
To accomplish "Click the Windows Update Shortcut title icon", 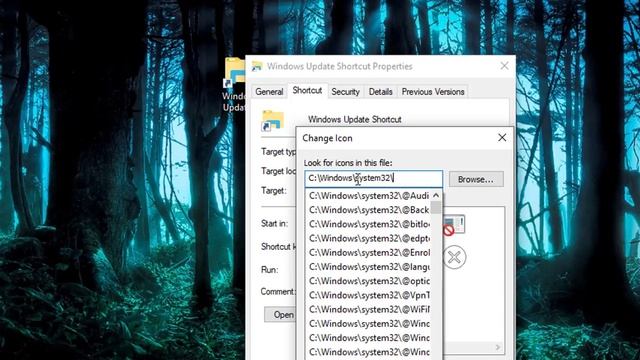I will (257, 66).
